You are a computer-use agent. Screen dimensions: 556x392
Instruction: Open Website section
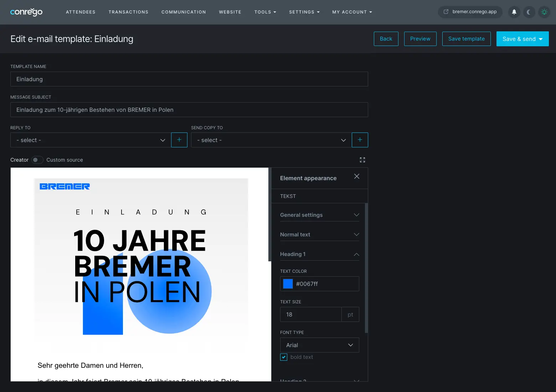click(230, 12)
